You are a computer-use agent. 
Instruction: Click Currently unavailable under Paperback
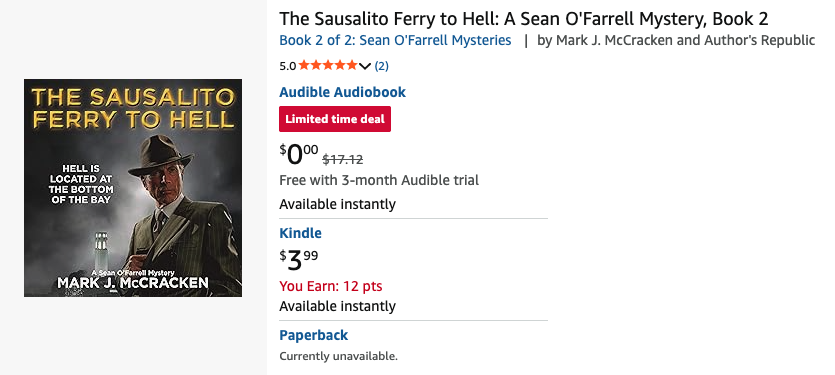point(339,356)
